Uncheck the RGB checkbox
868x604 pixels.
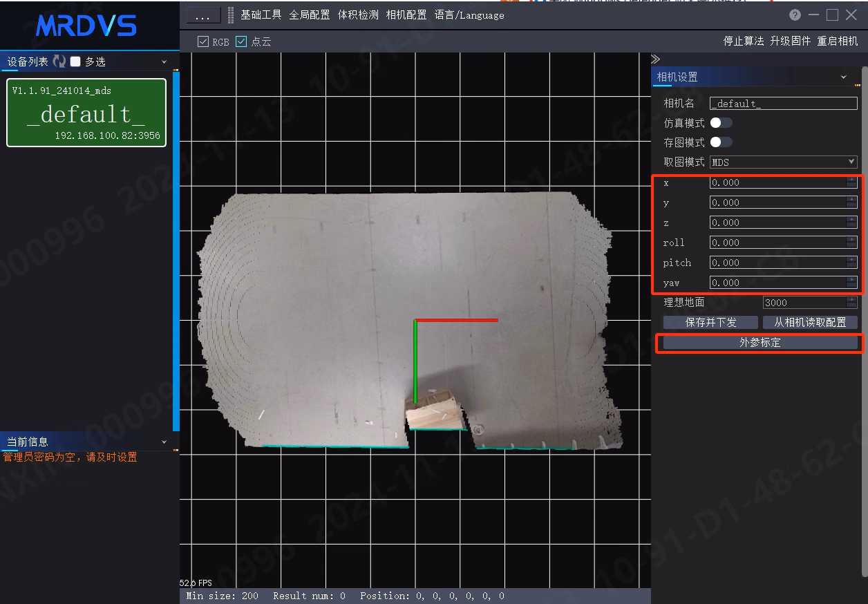203,41
